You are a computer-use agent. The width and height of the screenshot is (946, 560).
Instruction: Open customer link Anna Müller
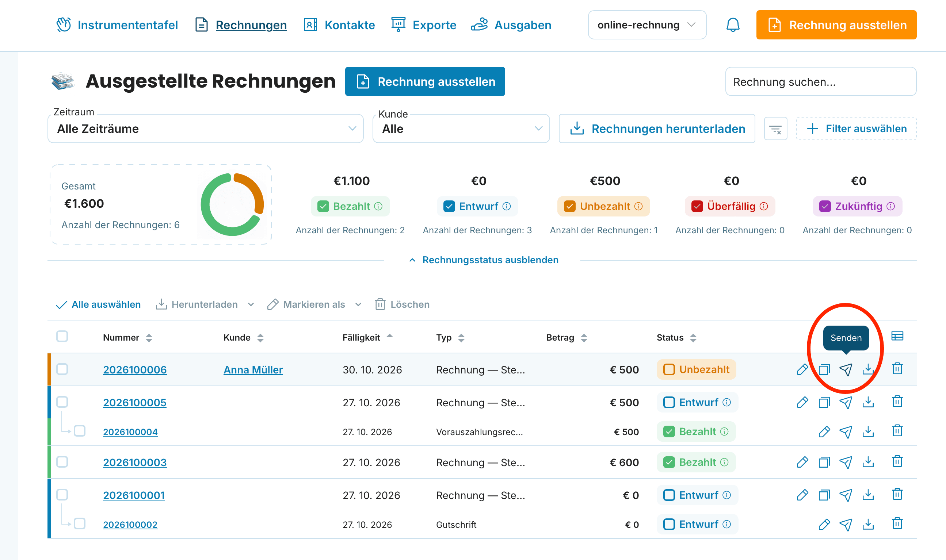(x=253, y=370)
